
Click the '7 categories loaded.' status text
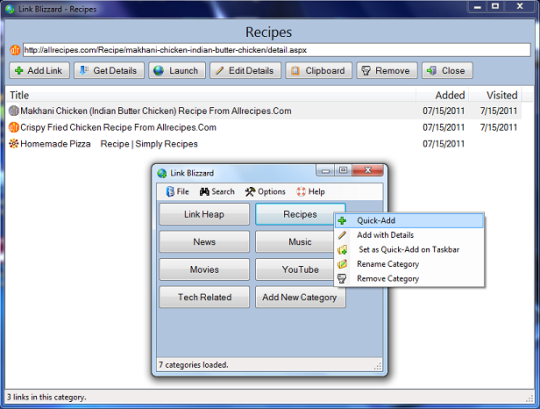tap(193, 365)
